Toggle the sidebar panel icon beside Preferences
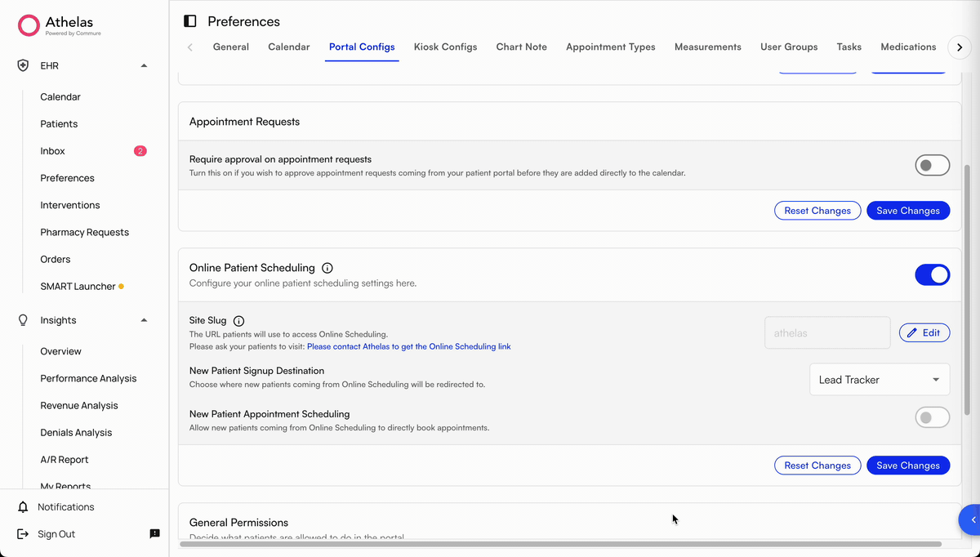The height and width of the screenshot is (557, 980). [x=190, y=21]
